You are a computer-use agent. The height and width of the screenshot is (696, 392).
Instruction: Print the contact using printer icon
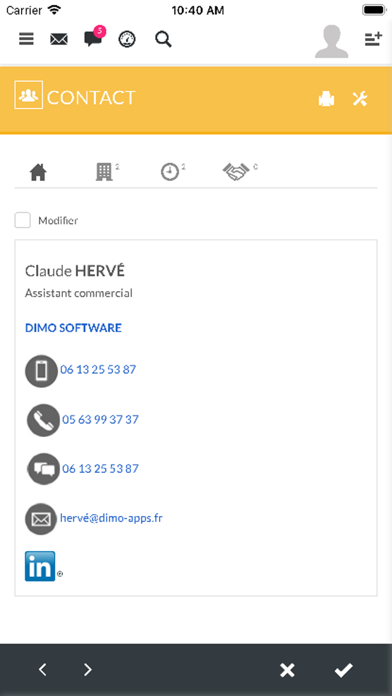tap(326, 99)
